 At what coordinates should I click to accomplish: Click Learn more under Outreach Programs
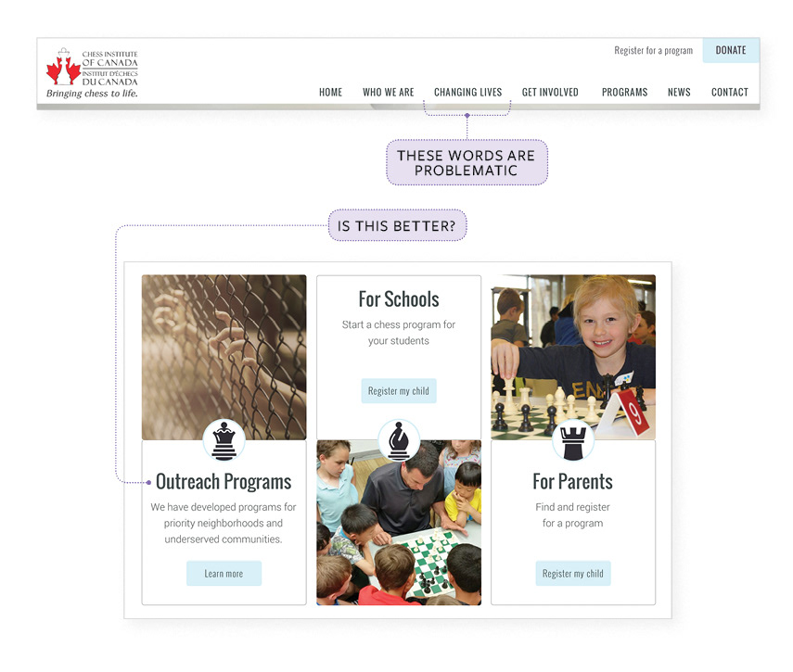[224, 574]
